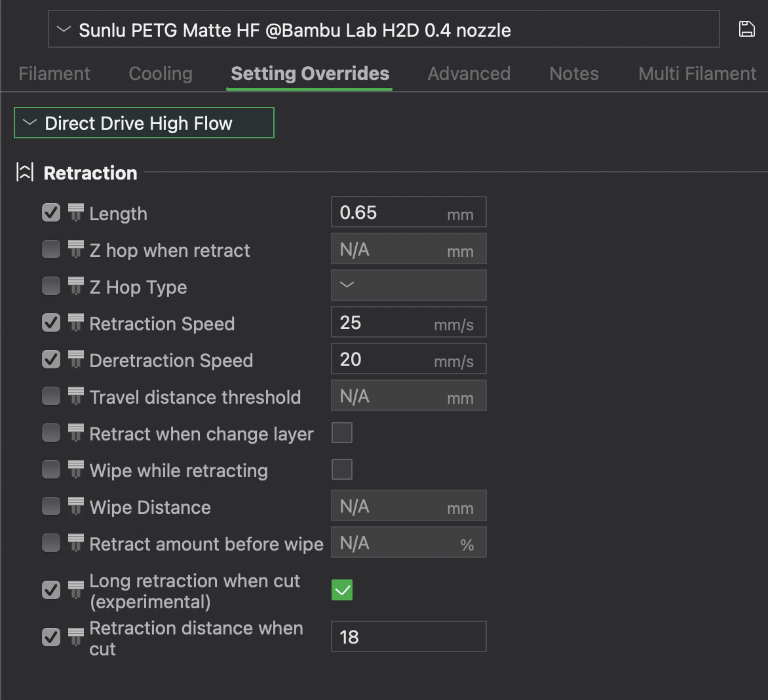This screenshot has width=768, height=700.
Task: Enable the Retract when change layer override checkbox
Action: [x=51, y=433]
